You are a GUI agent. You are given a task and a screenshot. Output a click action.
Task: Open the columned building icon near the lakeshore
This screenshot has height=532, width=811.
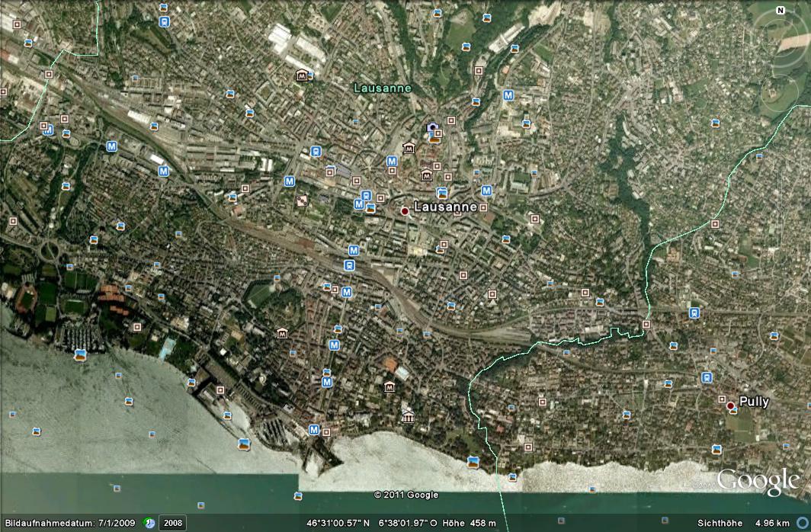click(408, 417)
